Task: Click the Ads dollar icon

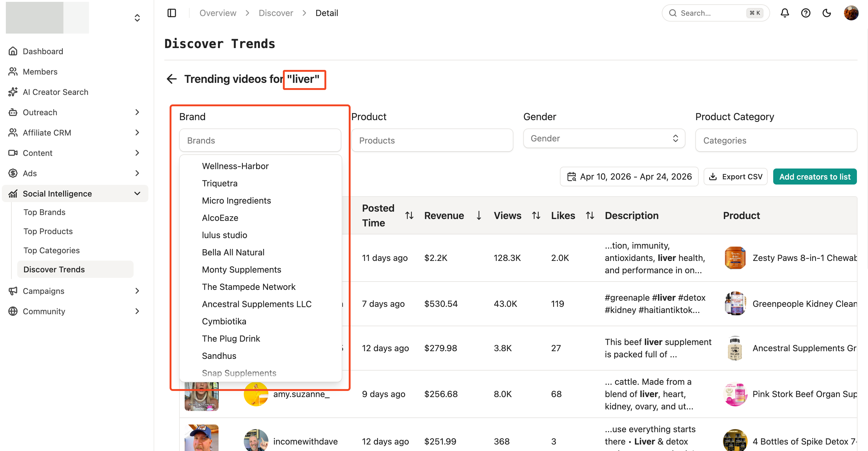Action: pyautogui.click(x=13, y=173)
